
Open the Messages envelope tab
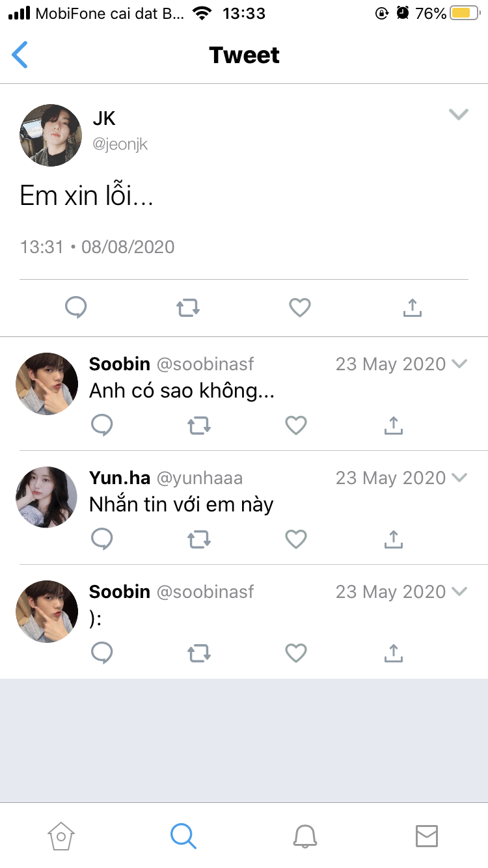click(x=427, y=836)
